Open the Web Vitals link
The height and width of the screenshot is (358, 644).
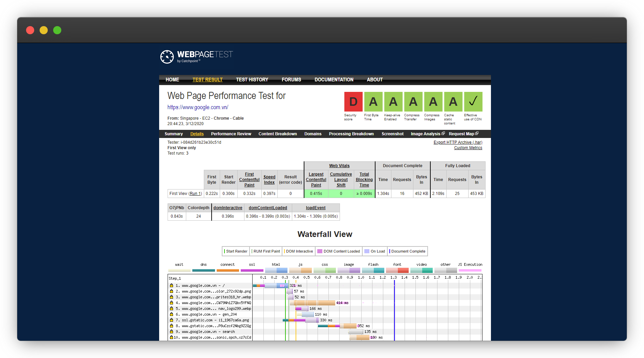[x=339, y=166]
